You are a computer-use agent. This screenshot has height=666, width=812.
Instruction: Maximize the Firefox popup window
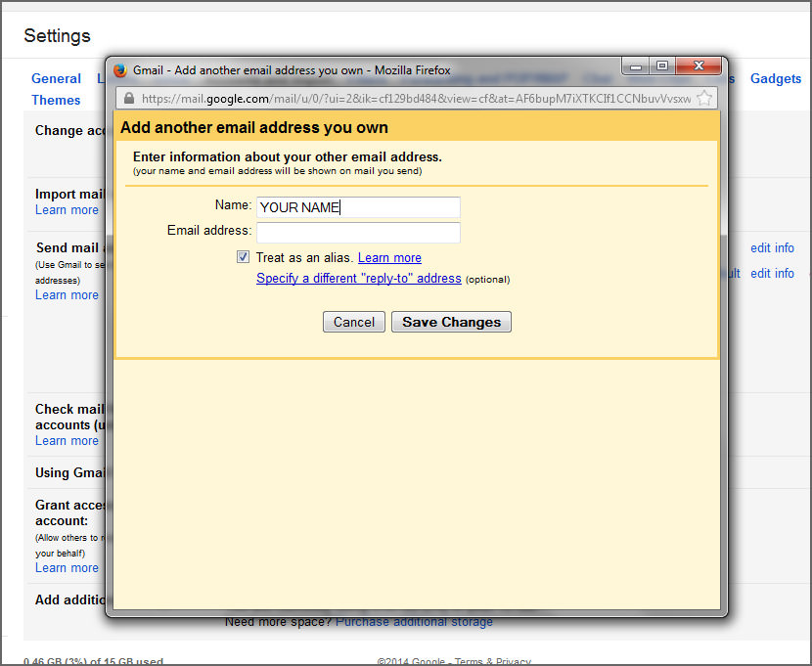(x=662, y=67)
